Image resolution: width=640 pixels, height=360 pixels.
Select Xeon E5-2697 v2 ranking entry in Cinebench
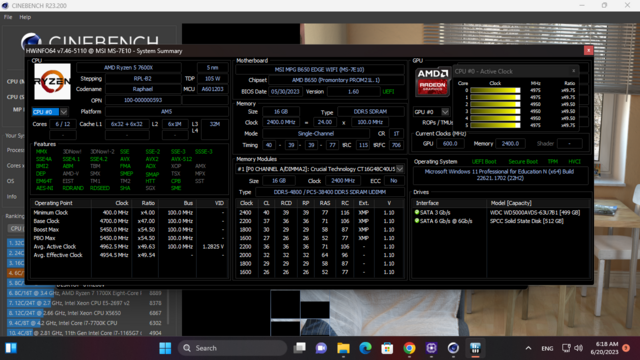coord(85,303)
